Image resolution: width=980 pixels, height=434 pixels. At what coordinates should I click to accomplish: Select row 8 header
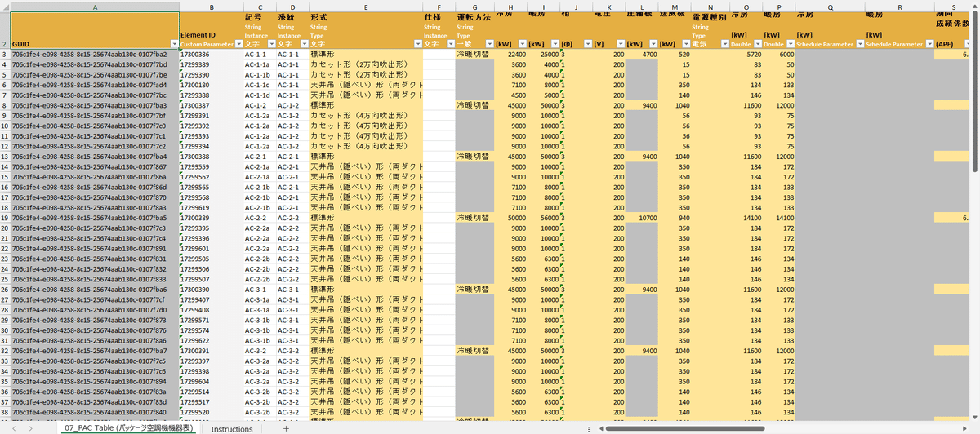(x=6, y=105)
